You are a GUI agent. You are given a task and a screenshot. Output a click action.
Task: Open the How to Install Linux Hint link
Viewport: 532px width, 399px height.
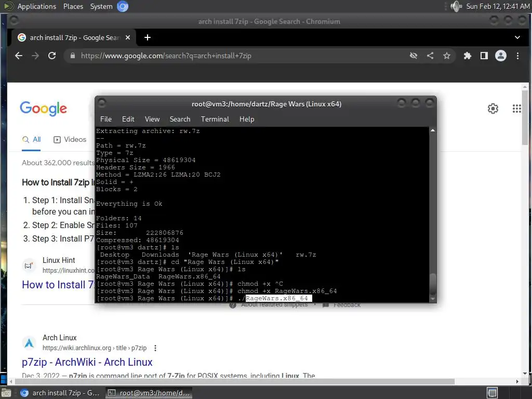tap(58, 285)
